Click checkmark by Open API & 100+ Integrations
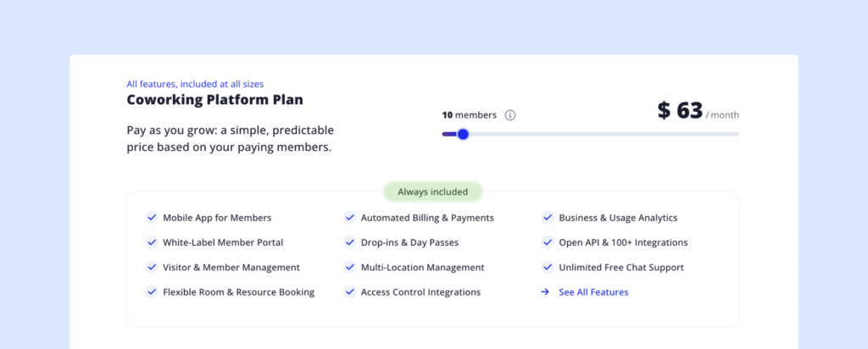Image resolution: width=868 pixels, height=349 pixels. click(548, 242)
